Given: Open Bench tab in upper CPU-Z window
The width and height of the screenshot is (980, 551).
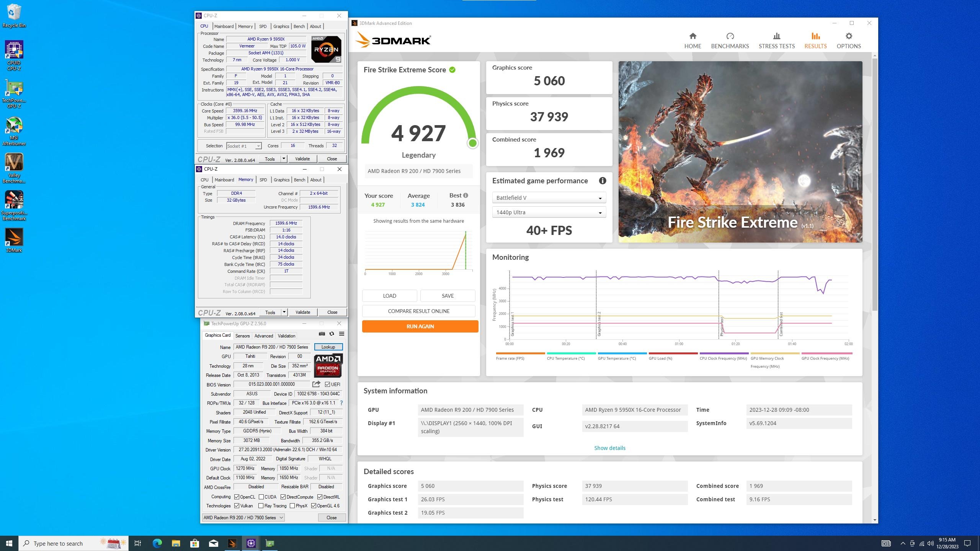Looking at the screenshot, I should click(x=299, y=26).
